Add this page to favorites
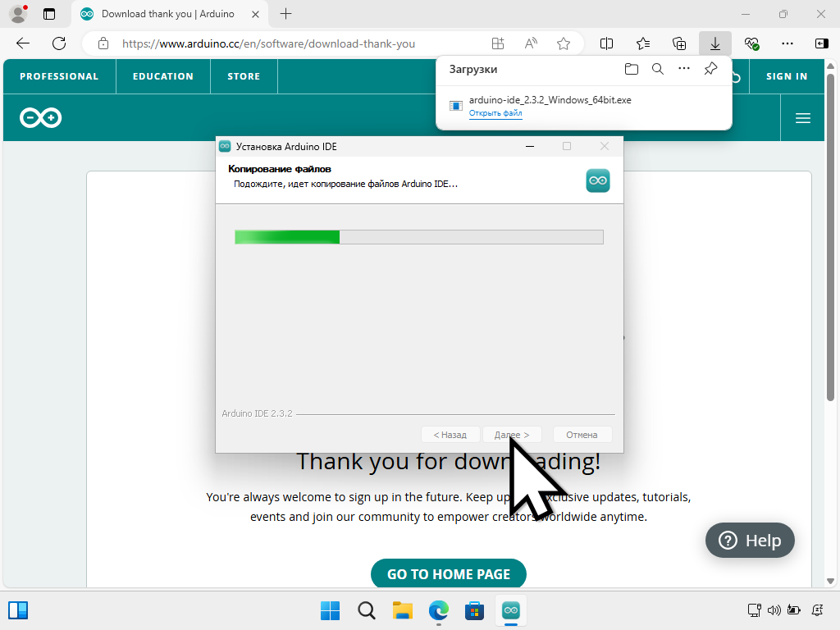The image size is (840, 630). (x=563, y=43)
